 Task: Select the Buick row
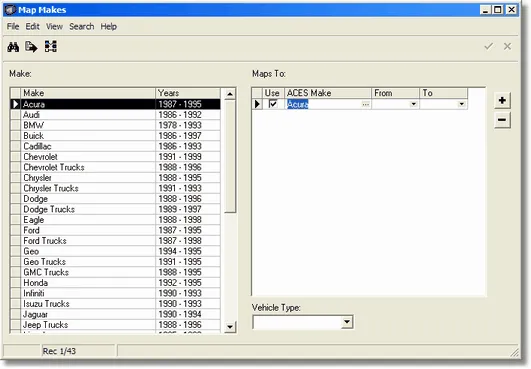pos(115,136)
